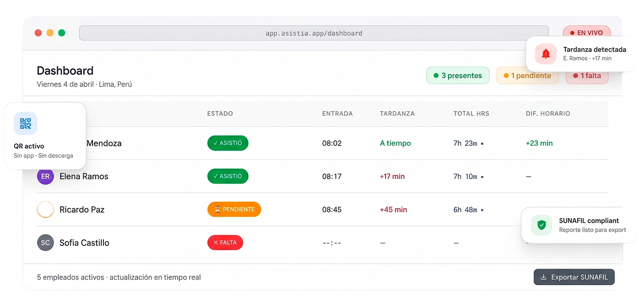Click the X icon on Sofia's FALTA badge
Viewport: 644px width, 307px height.
tap(216, 242)
